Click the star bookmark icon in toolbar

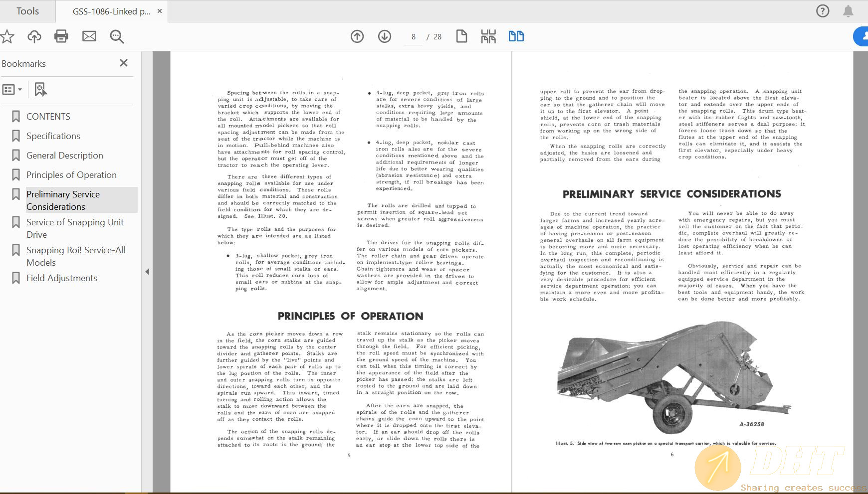click(7, 36)
